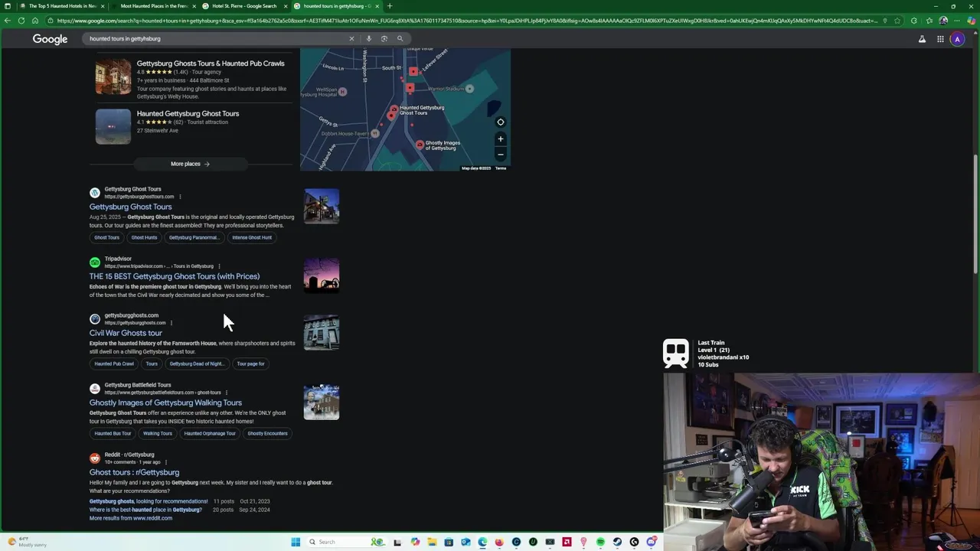Image resolution: width=980 pixels, height=551 pixels.
Task: Open more options for Gettysburg Ghost Tours result
Action: point(180,197)
